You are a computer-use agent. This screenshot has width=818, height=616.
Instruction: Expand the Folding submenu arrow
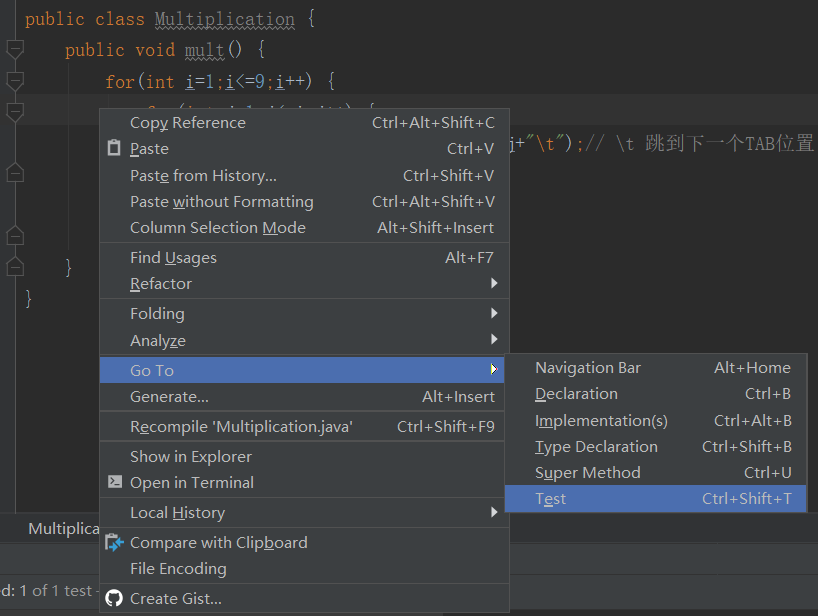(494, 313)
